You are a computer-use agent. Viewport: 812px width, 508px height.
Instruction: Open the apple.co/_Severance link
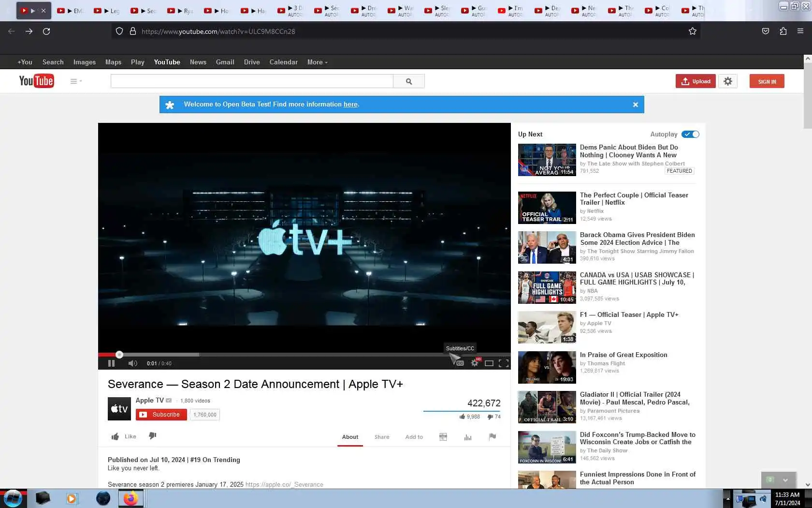coord(284,484)
